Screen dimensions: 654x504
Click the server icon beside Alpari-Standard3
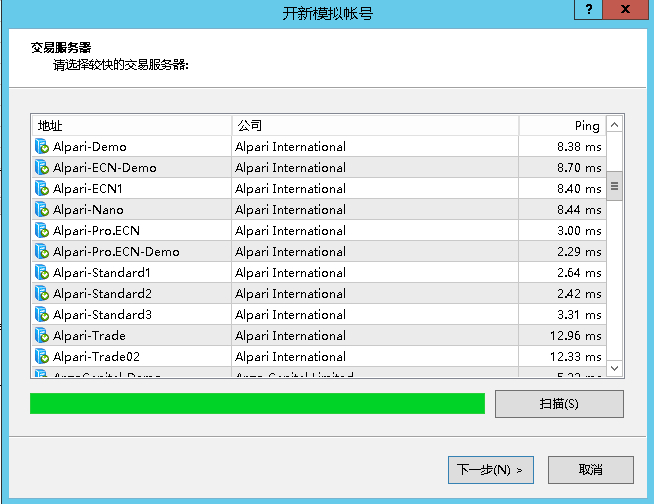point(42,315)
